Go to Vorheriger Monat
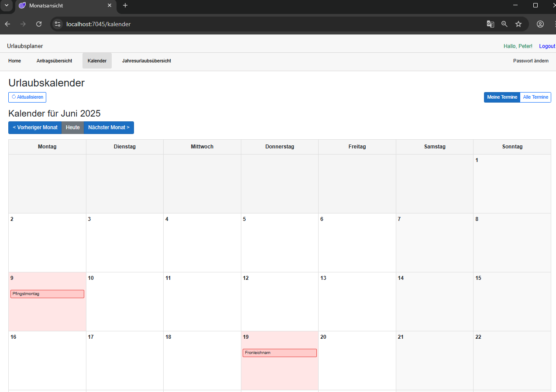This screenshot has height=392, width=556. (x=35, y=127)
